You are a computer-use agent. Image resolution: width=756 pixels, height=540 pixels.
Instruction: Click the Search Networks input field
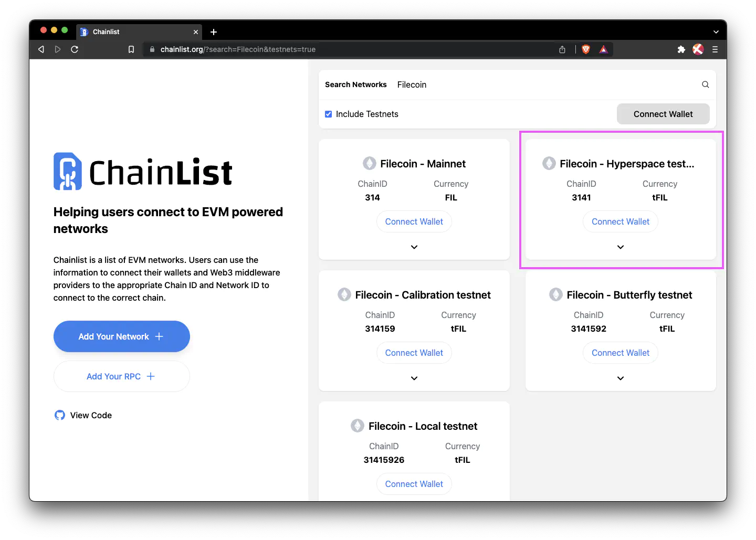click(x=546, y=84)
